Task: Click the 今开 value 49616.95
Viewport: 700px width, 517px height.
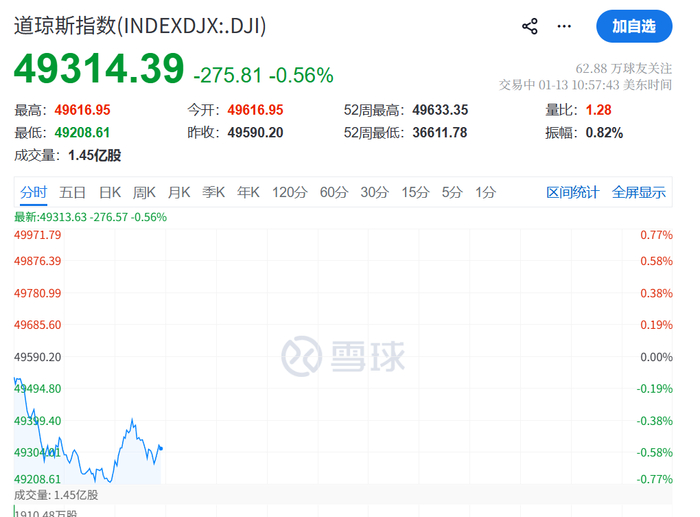Action: tap(255, 110)
